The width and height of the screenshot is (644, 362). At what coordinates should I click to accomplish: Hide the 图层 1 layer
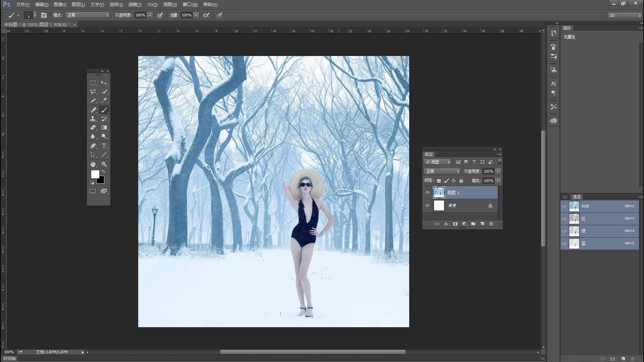[x=427, y=192]
